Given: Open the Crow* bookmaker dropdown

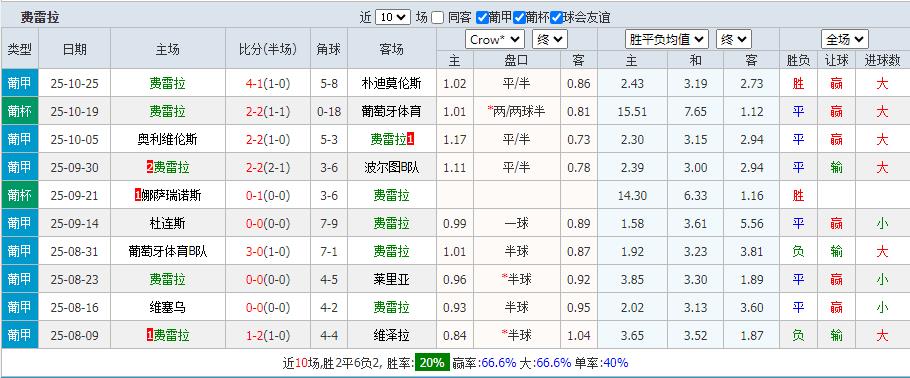Looking at the screenshot, I should click(495, 39).
